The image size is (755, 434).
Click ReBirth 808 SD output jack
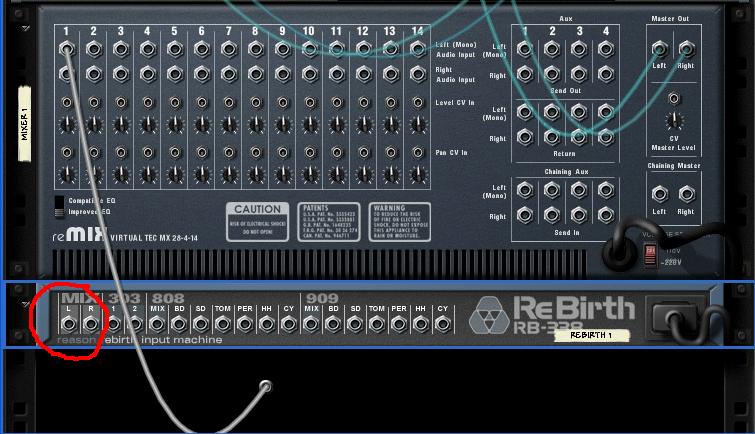tap(201, 324)
